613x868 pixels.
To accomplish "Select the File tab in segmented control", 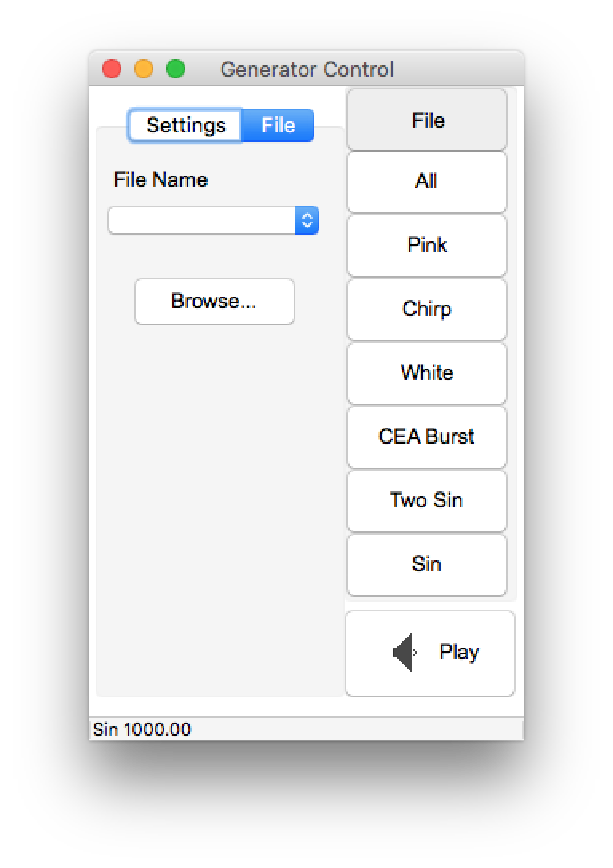I will click(x=278, y=125).
